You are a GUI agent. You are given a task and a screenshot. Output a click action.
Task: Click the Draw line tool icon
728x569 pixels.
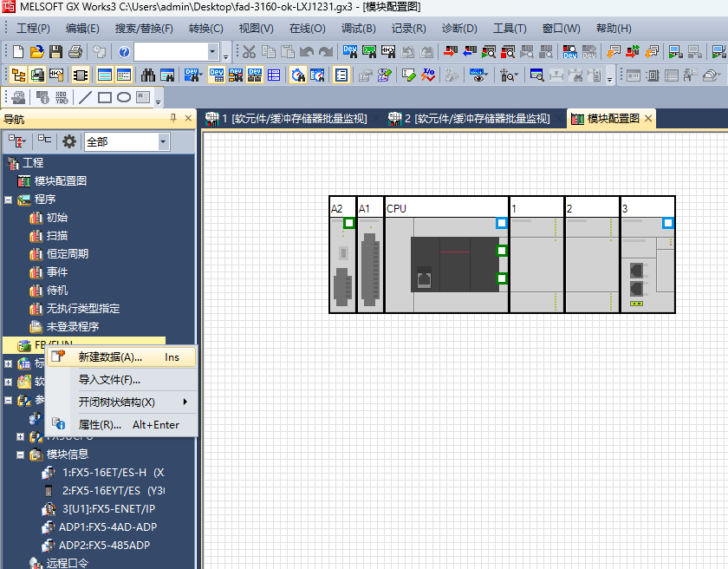click(86, 97)
